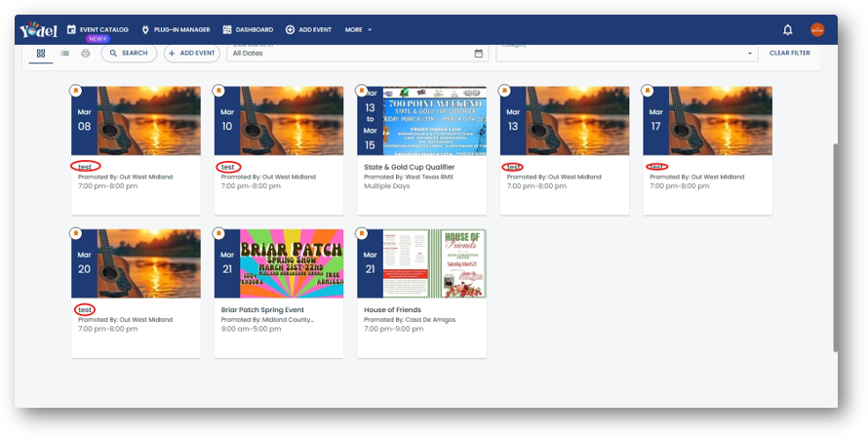Open the Mar 08 event guitar image

point(149,121)
